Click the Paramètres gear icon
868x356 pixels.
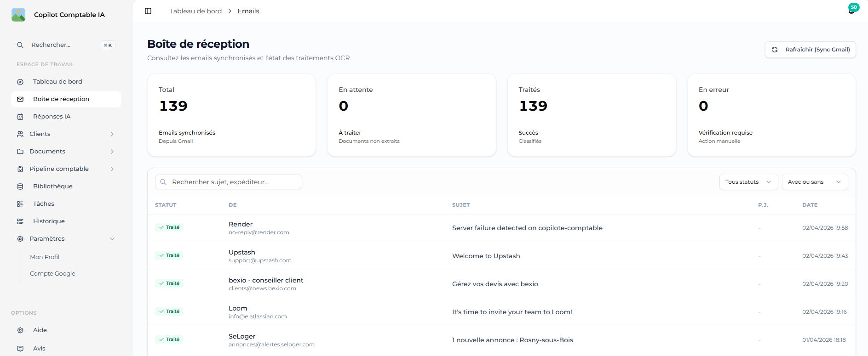coord(20,239)
